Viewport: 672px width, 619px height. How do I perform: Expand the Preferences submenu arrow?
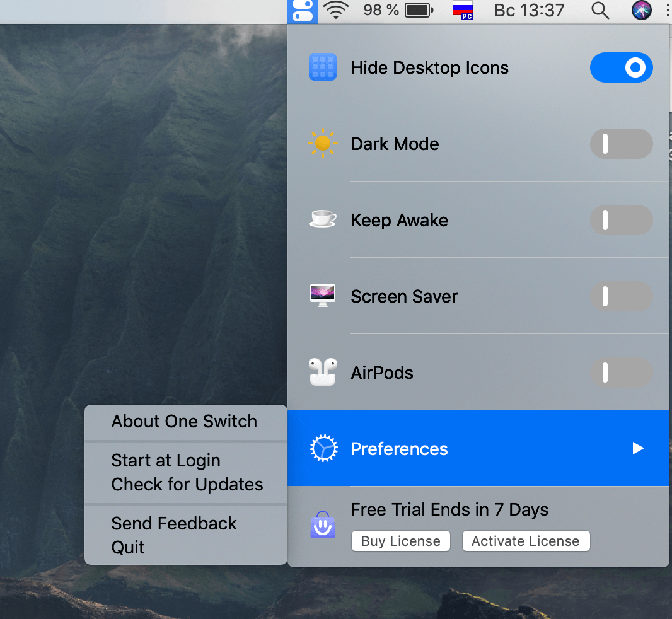coord(638,448)
